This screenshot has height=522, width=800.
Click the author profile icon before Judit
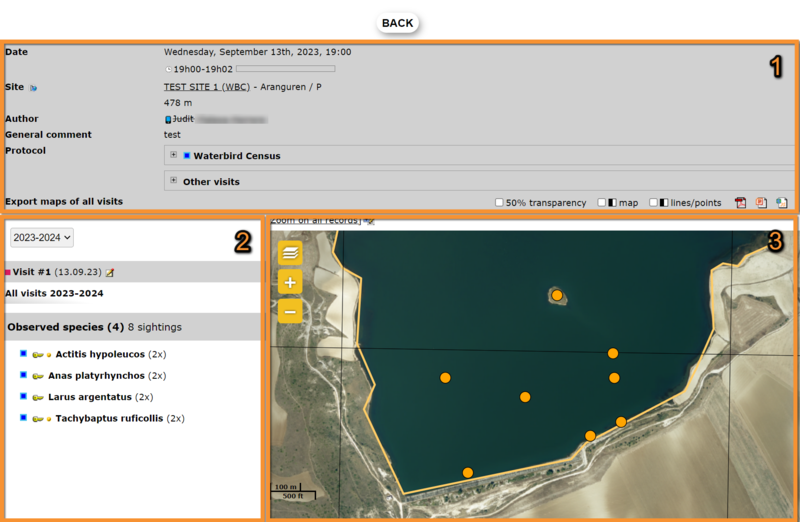(x=168, y=119)
